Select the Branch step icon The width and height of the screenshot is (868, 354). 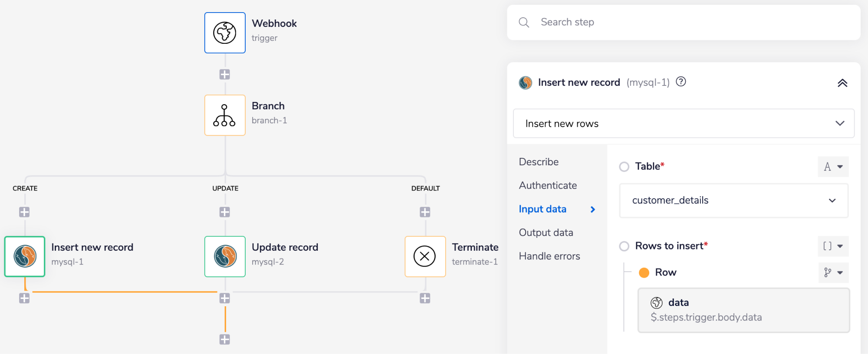point(225,115)
